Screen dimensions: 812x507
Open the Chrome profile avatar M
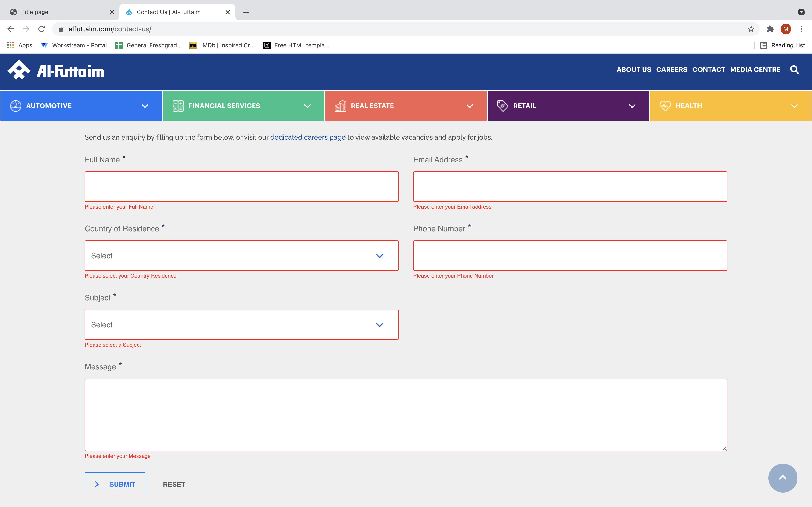786,29
